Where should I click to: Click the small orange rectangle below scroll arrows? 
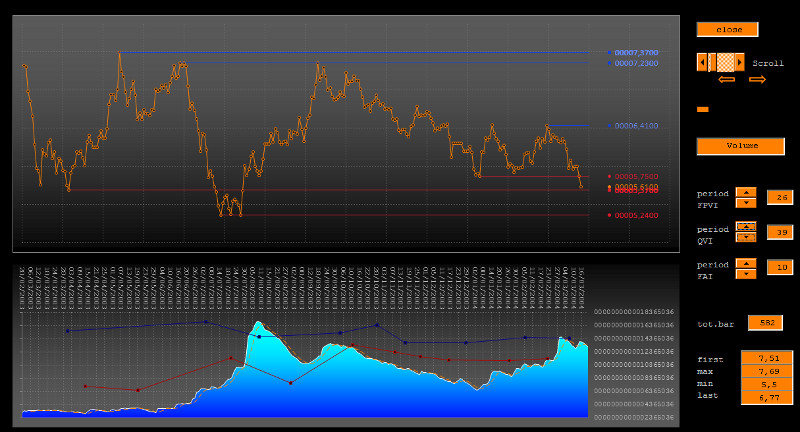click(702, 109)
